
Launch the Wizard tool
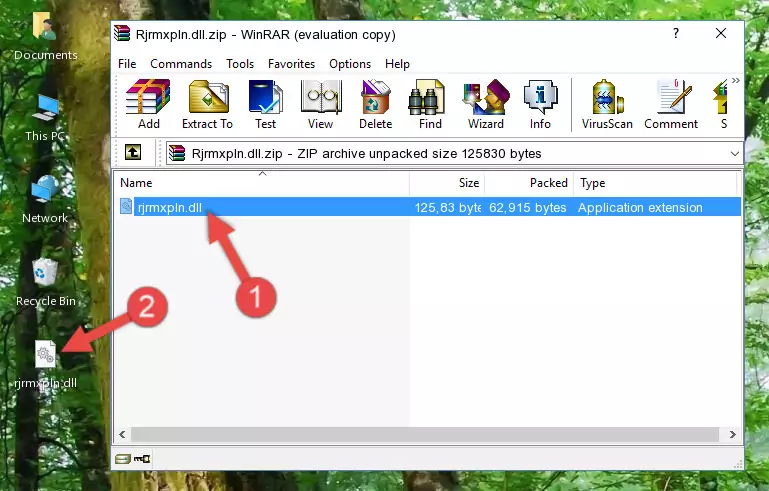[x=486, y=104]
